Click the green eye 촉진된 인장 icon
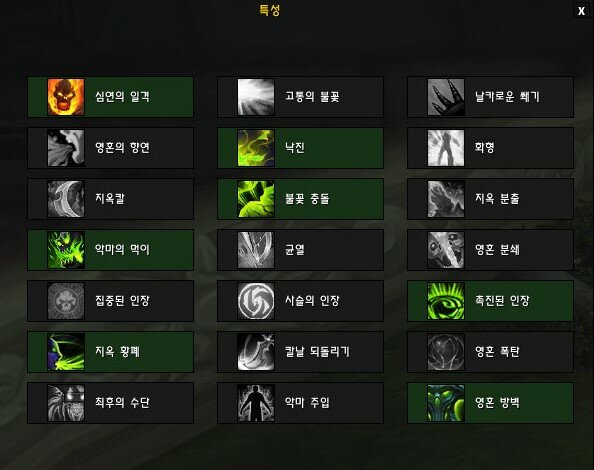The image size is (594, 470). pyautogui.click(x=446, y=301)
